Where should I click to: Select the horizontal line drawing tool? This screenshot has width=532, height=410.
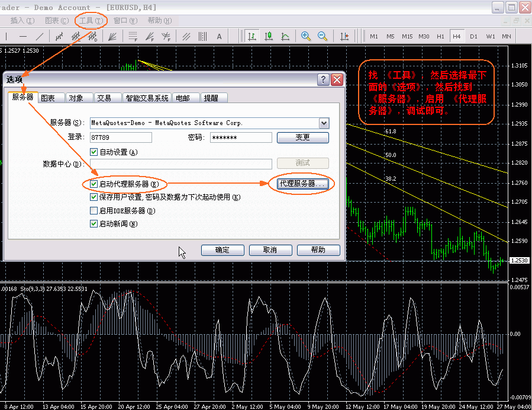22,36
